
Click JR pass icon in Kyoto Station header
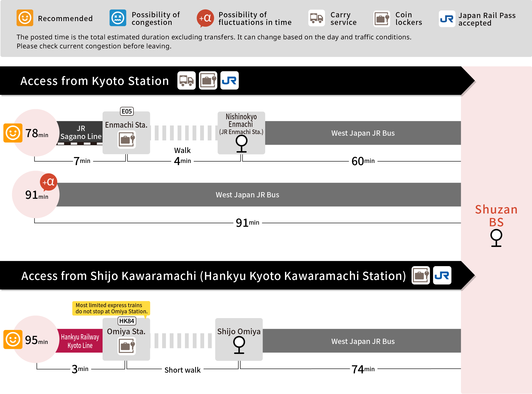point(229,80)
